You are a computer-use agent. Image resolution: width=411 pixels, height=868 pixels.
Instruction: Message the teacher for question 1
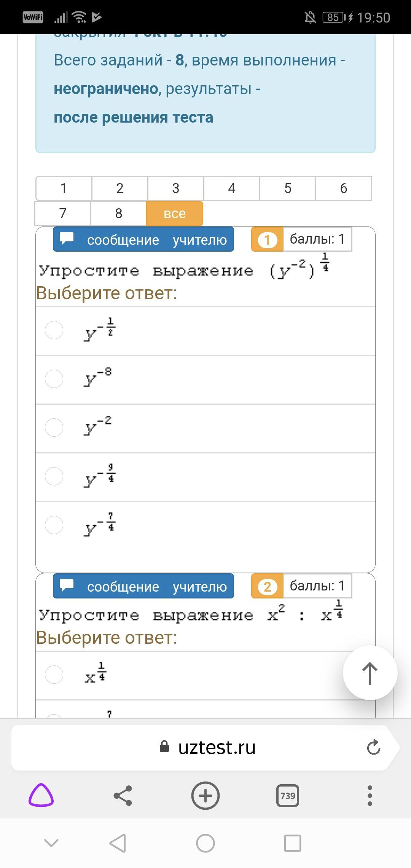[143, 239]
